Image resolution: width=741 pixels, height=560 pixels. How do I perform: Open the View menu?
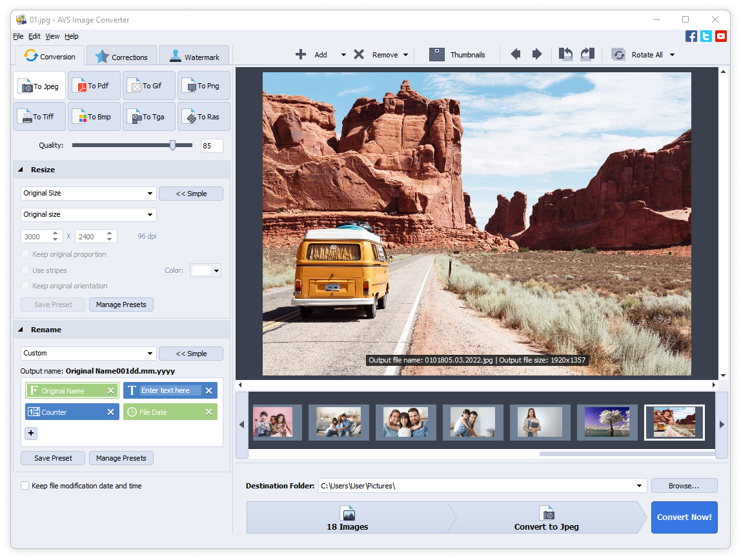click(52, 36)
